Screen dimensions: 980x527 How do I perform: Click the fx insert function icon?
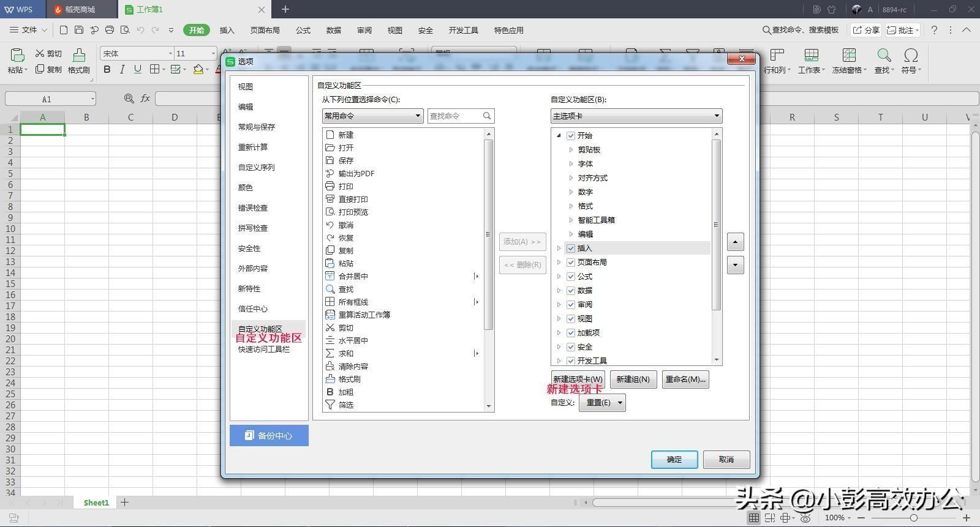[145, 99]
